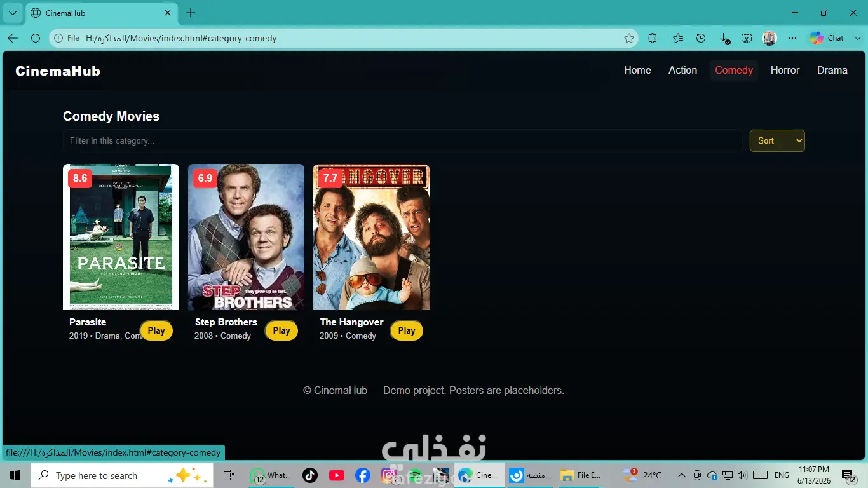Open the weather widget showing 24°C
Screen dimensions: 868x488
click(x=642, y=475)
